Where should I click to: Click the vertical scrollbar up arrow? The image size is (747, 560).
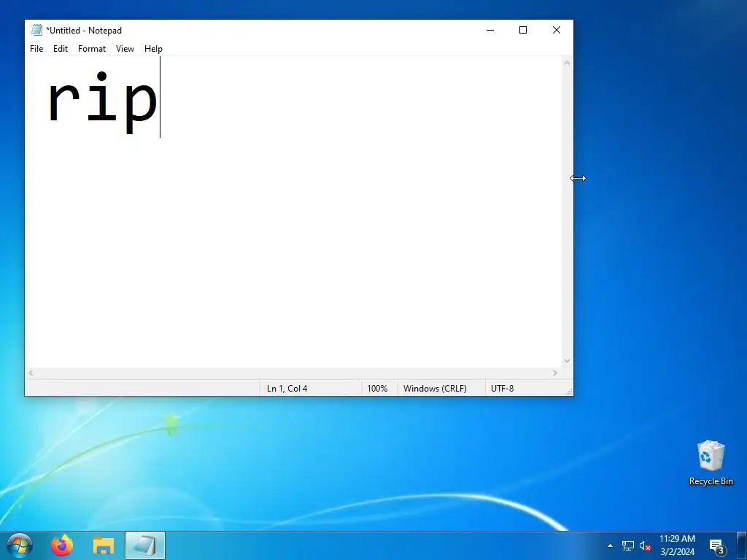pyautogui.click(x=567, y=63)
